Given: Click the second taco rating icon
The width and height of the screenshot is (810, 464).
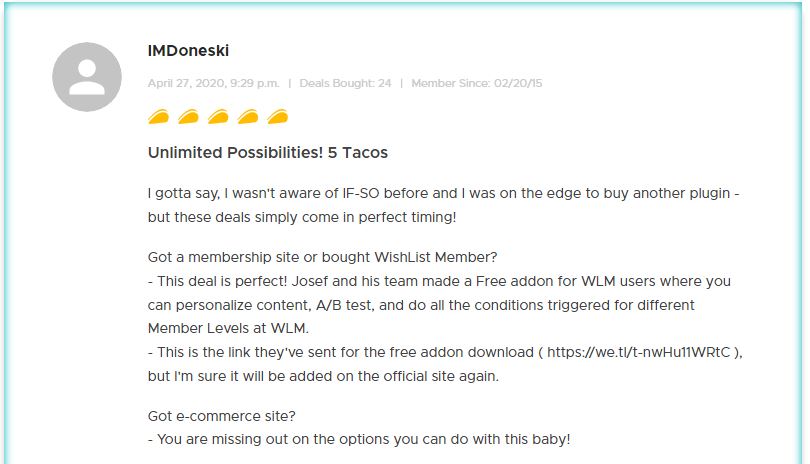Looking at the screenshot, I should tap(188, 117).
